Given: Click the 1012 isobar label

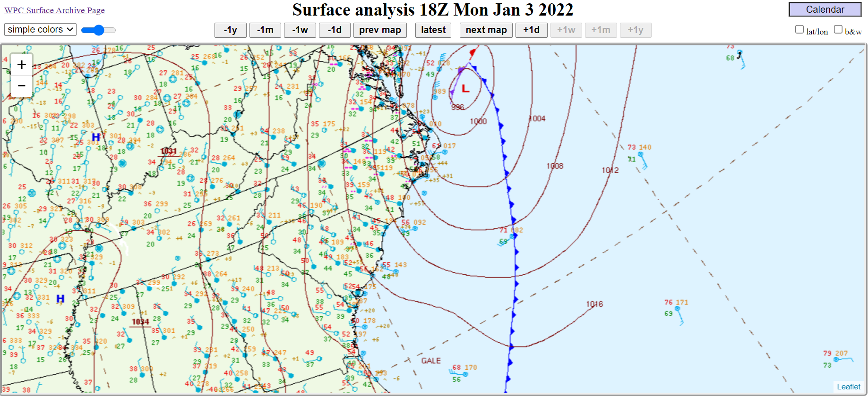Looking at the screenshot, I should coord(610,170).
